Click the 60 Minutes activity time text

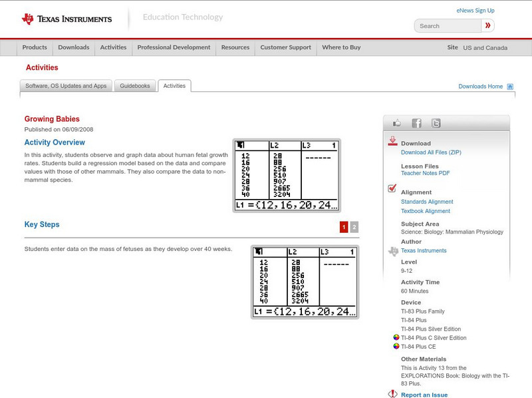click(x=414, y=291)
